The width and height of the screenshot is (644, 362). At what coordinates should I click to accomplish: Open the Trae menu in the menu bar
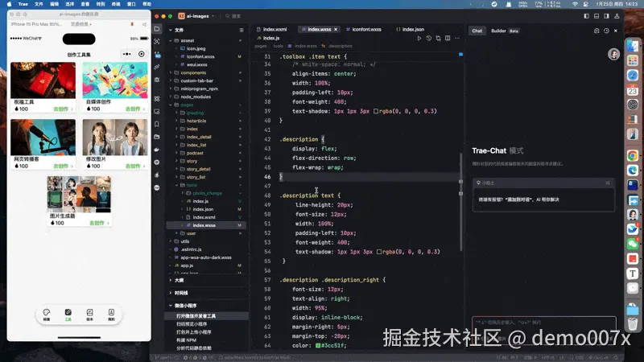coord(23,4)
